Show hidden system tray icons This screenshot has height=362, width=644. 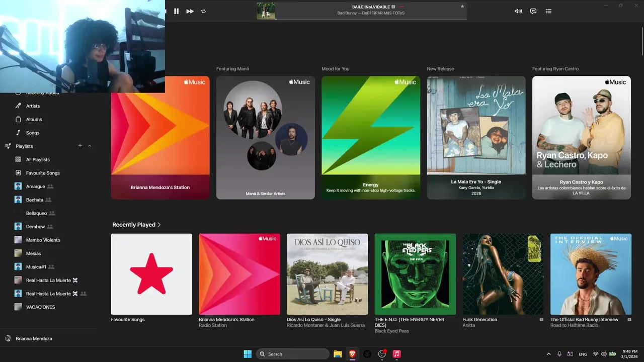(548, 354)
